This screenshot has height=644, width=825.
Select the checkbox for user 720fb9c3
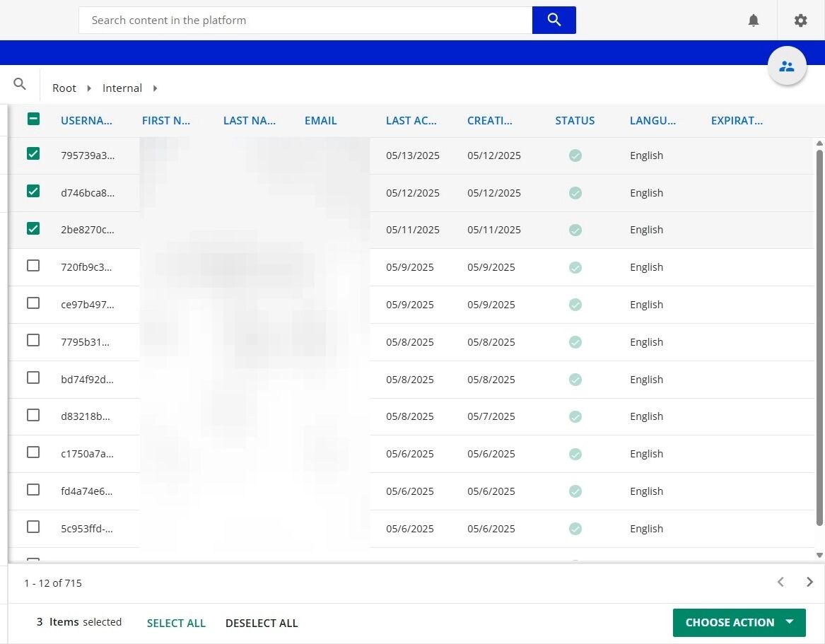[33, 266]
